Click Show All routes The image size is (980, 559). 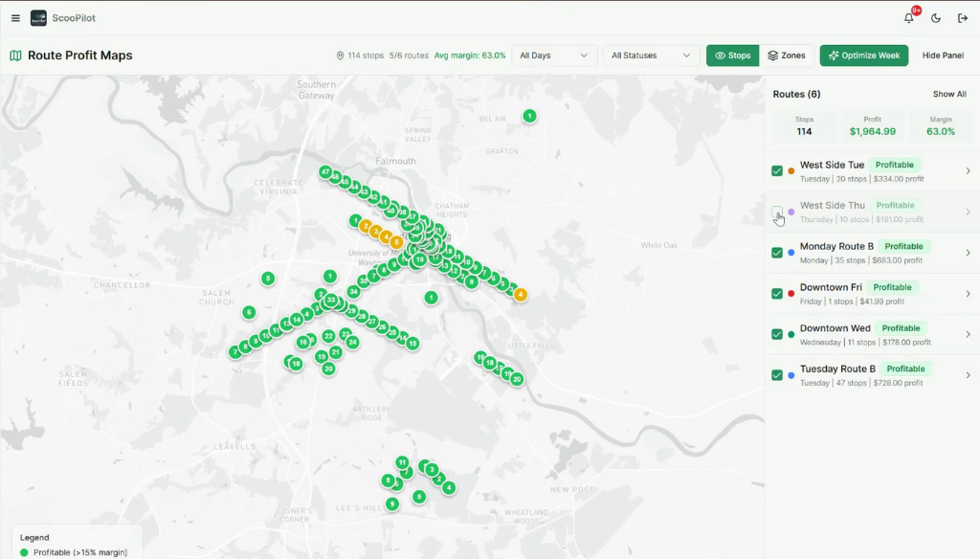[x=949, y=94]
